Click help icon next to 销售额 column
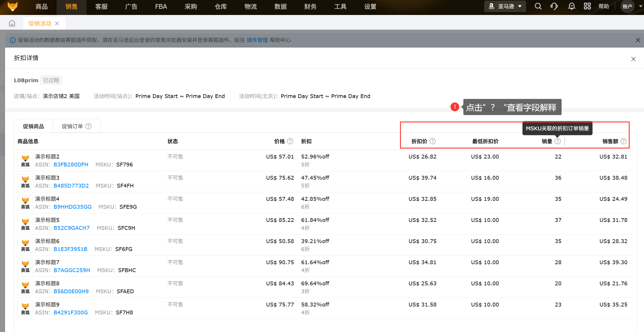This screenshot has width=644, height=332. [624, 141]
